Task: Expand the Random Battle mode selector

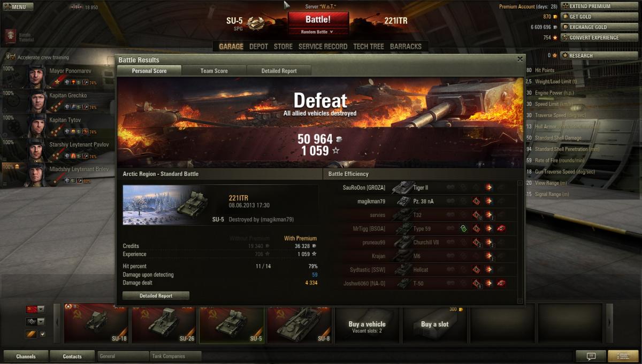Action: [318, 32]
